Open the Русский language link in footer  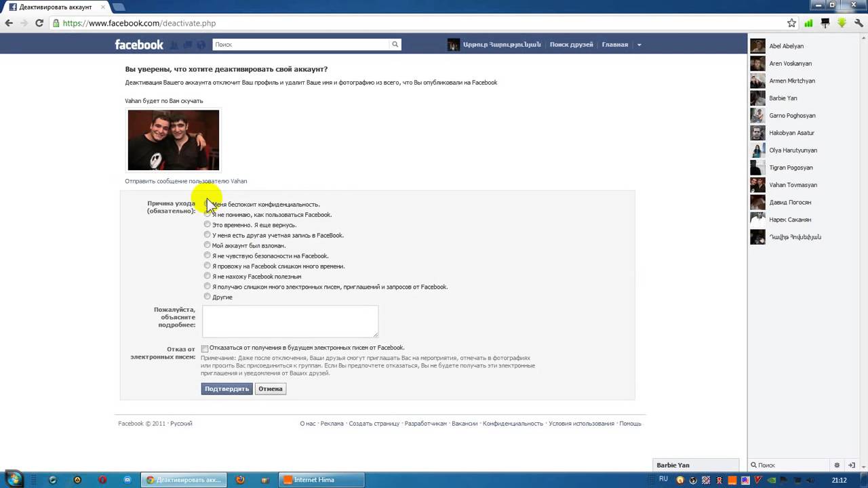coord(181,424)
